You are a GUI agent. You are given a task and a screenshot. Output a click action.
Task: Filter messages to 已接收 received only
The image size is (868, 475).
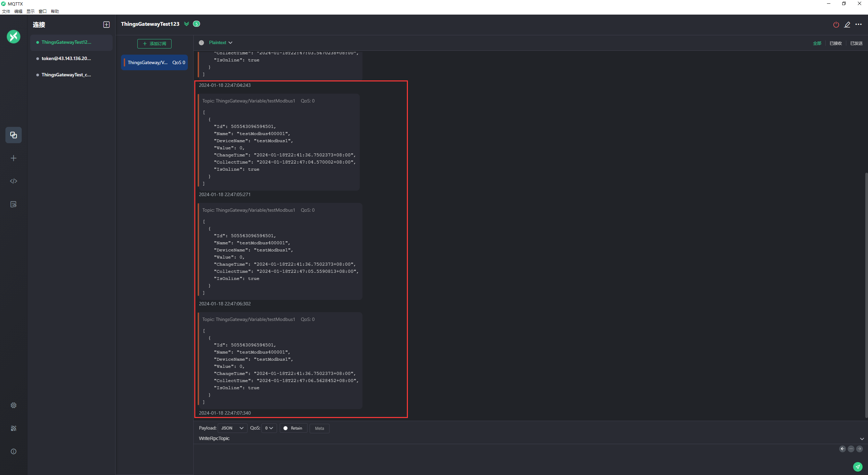point(835,43)
